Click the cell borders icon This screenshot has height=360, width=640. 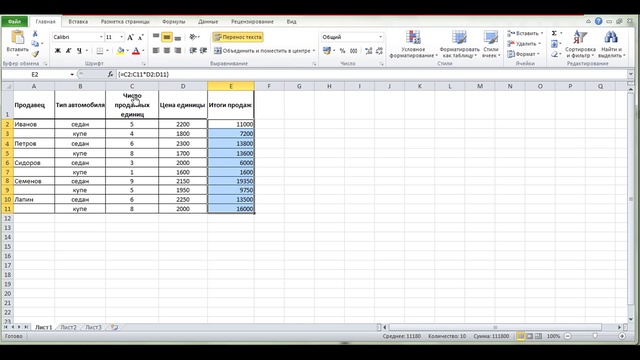click(x=100, y=51)
